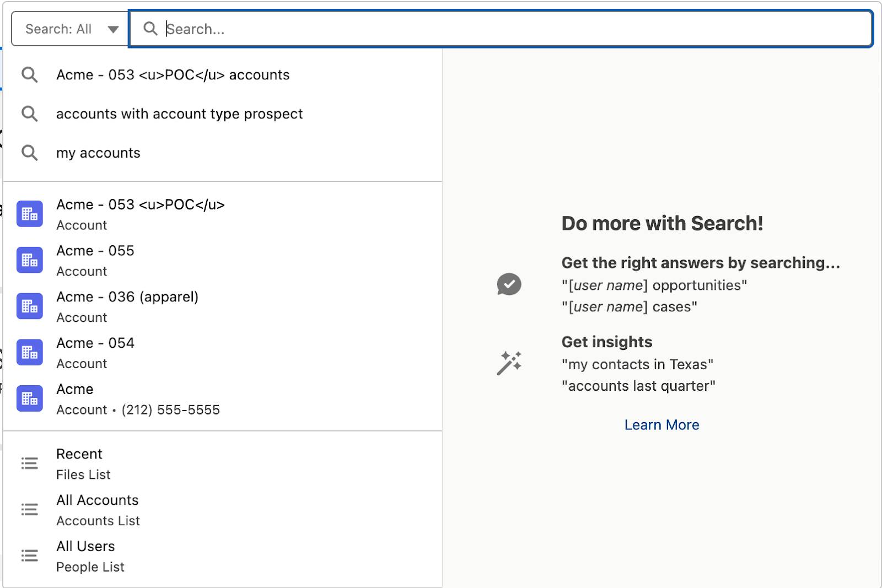
Task: Click account icon for Acme - 055
Action: tap(30, 260)
